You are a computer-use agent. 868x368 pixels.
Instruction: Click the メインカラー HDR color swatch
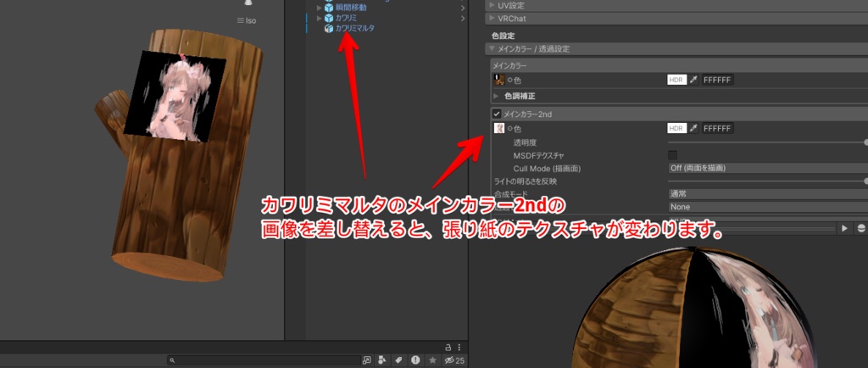tap(677, 81)
